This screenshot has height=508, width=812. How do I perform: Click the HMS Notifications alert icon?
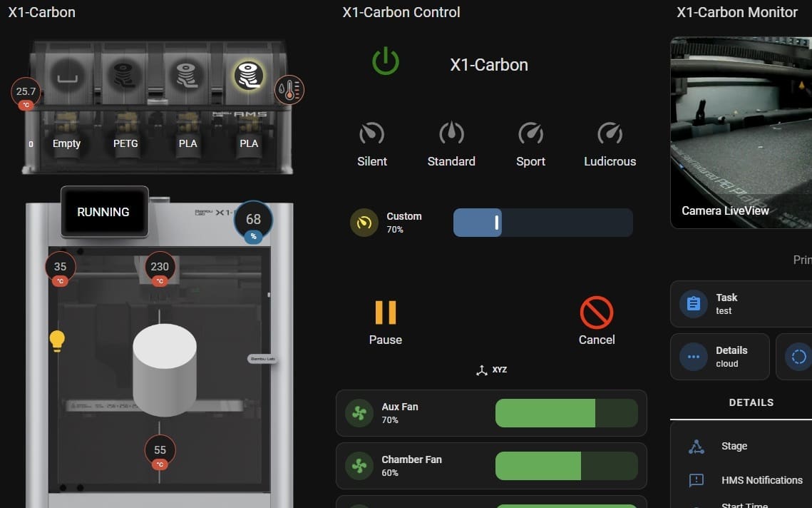[x=696, y=480]
